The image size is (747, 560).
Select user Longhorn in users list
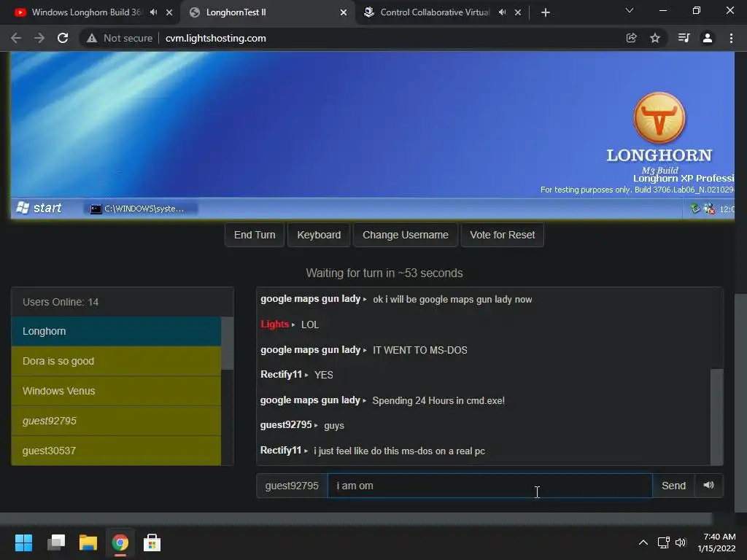tap(116, 331)
